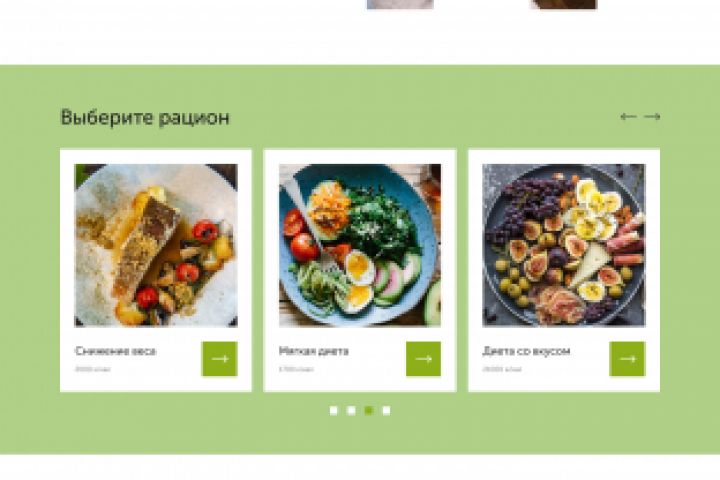Click the Снижение веса title link
This screenshot has height=480, width=720.
[x=115, y=351]
